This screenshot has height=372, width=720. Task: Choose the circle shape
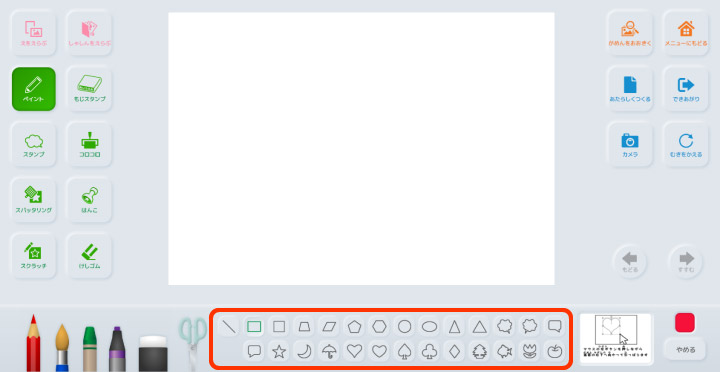[404, 327]
